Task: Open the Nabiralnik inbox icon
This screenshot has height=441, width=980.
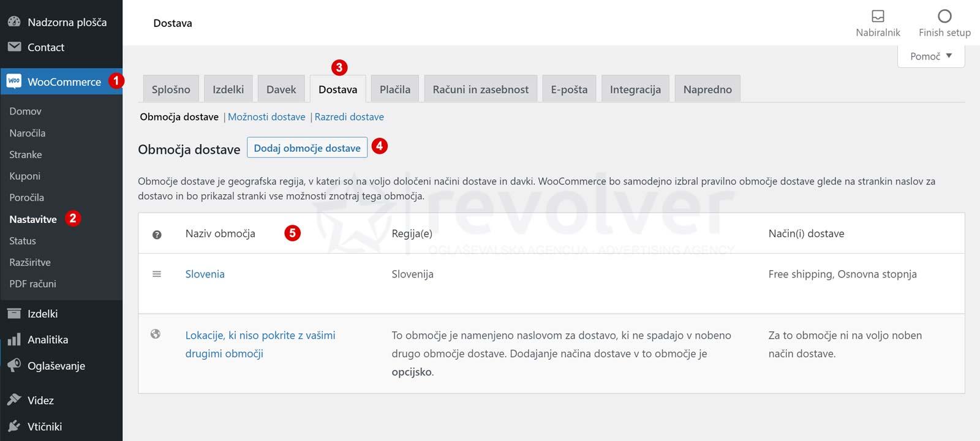Action: pos(878,16)
